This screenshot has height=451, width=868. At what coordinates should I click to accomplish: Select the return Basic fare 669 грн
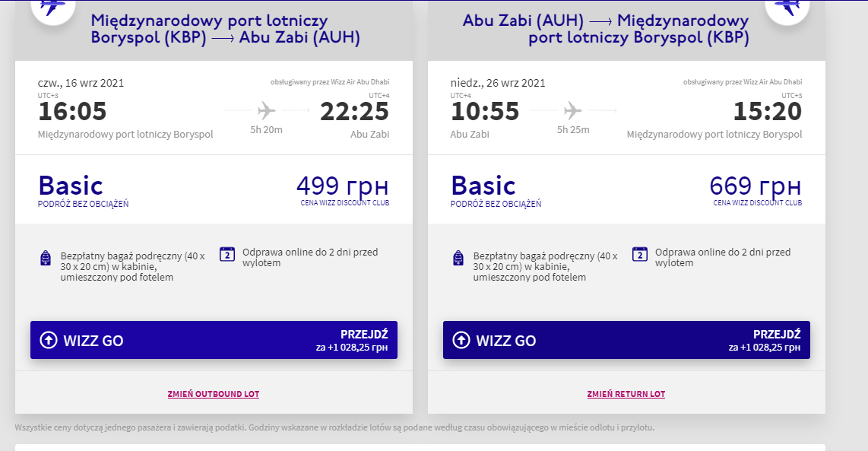[x=626, y=189]
